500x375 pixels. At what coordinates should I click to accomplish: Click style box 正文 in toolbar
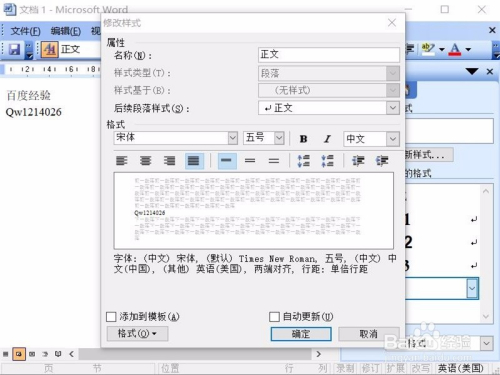click(80, 49)
